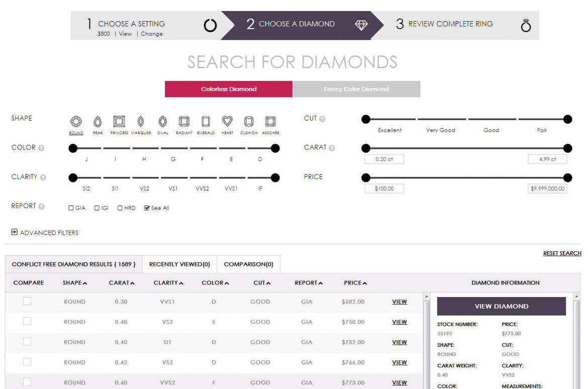Select the Princess diamond shape icon

click(119, 122)
